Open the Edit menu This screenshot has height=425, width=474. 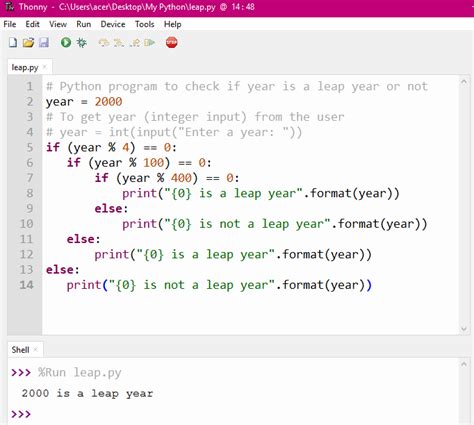pyautogui.click(x=32, y=24)
